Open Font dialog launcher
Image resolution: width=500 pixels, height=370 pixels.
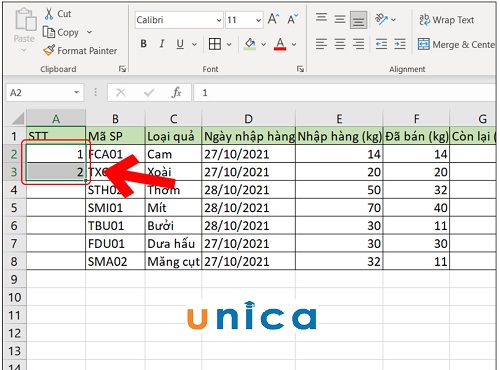300,69
